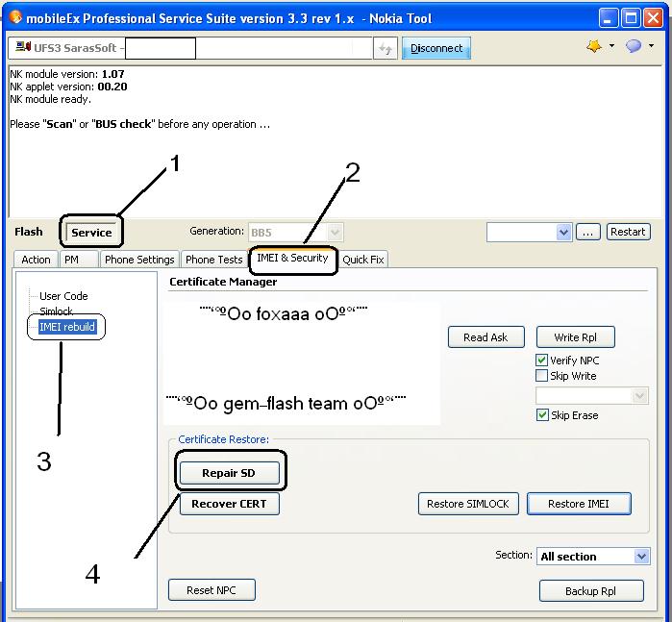Click the mobileEx title bar app icon
672x622 pixels.
click(x=15, y=17)
